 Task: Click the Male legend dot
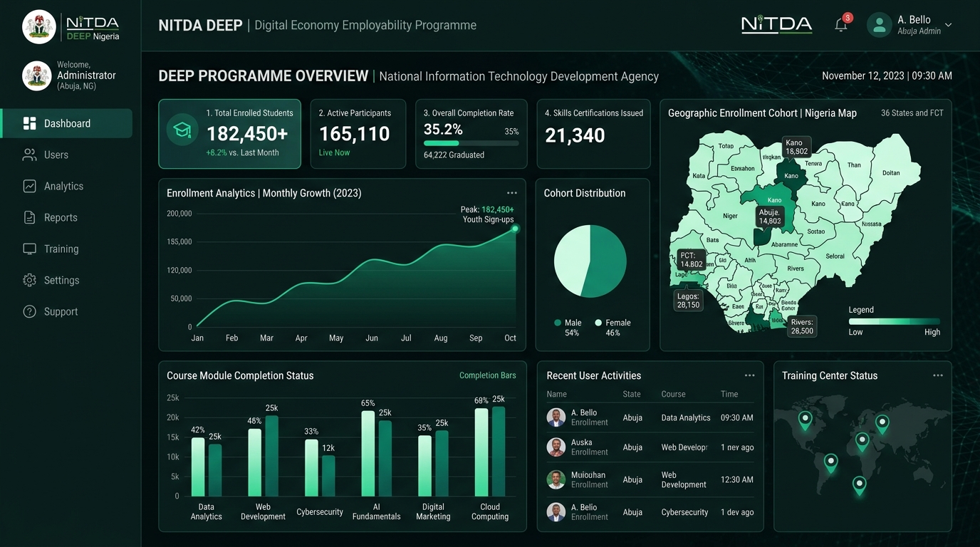point(558,323)
